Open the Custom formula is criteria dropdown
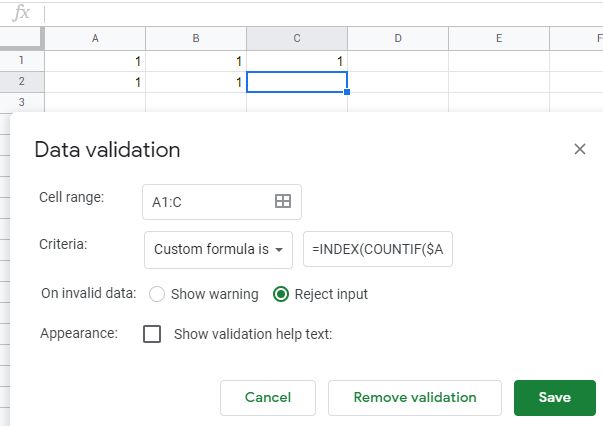Viewport: 603px width, 426px height. tap(218, 250)
